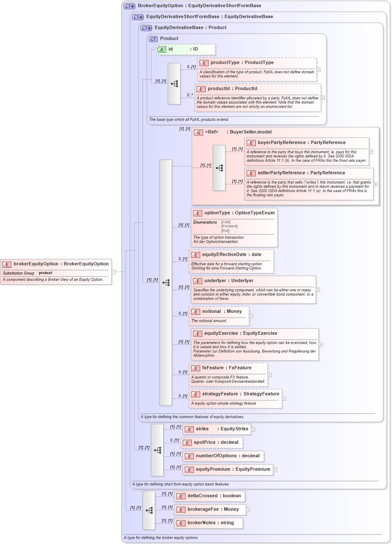Image resolution: width=392 pixels, height=544 pixels.
Task: Collapse the brokerEquityOption root node
Action: [114, 272]
